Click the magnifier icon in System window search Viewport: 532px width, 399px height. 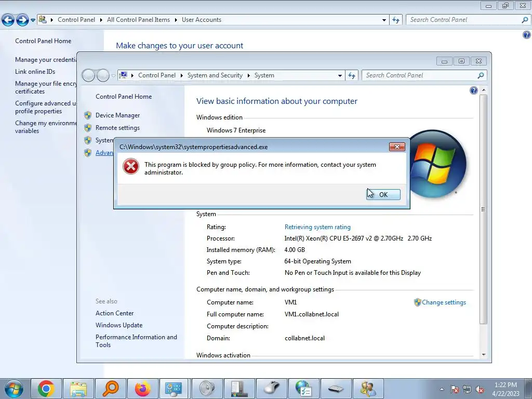pos(481,75)
